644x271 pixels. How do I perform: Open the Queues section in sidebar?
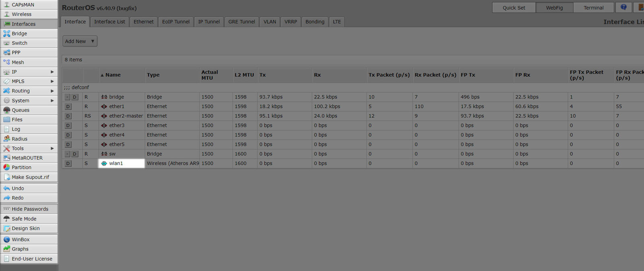point(21,110)
